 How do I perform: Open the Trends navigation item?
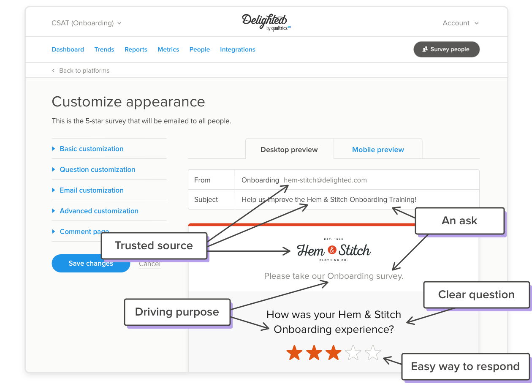click(104, 49)
